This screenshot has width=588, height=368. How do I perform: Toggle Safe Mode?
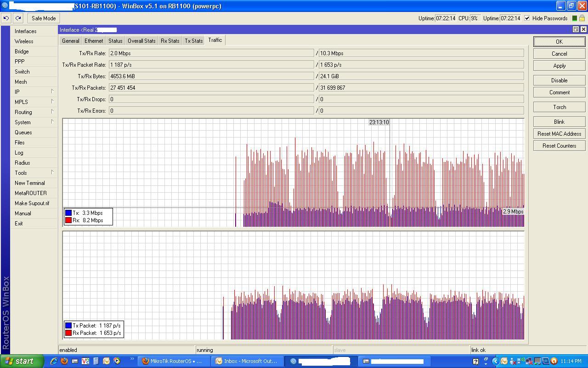pos(44,18)
